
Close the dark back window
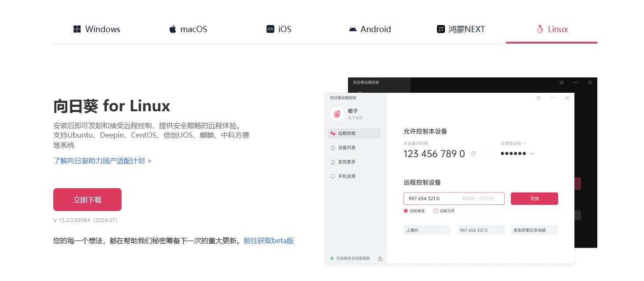pyautogui.click(x=590, y=82)
